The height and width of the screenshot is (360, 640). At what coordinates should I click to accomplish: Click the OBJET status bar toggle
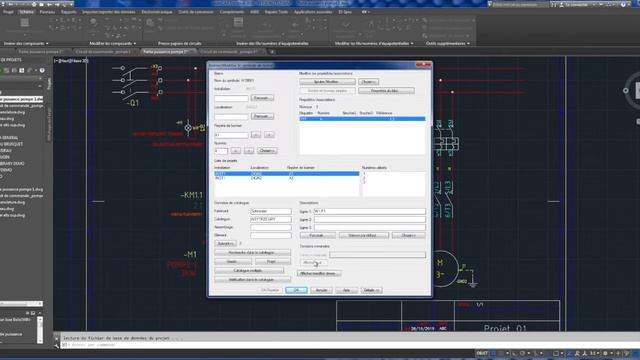pos(482,353)
